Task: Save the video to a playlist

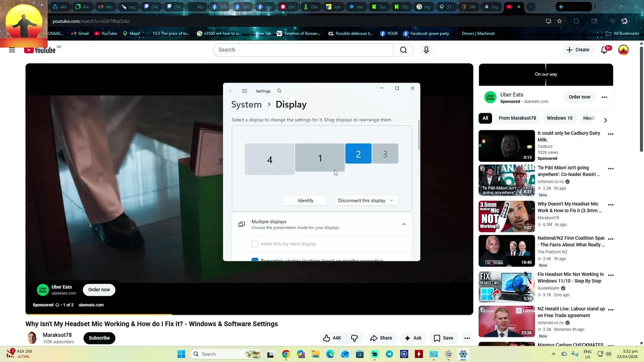Action: (x=443, y=338)
